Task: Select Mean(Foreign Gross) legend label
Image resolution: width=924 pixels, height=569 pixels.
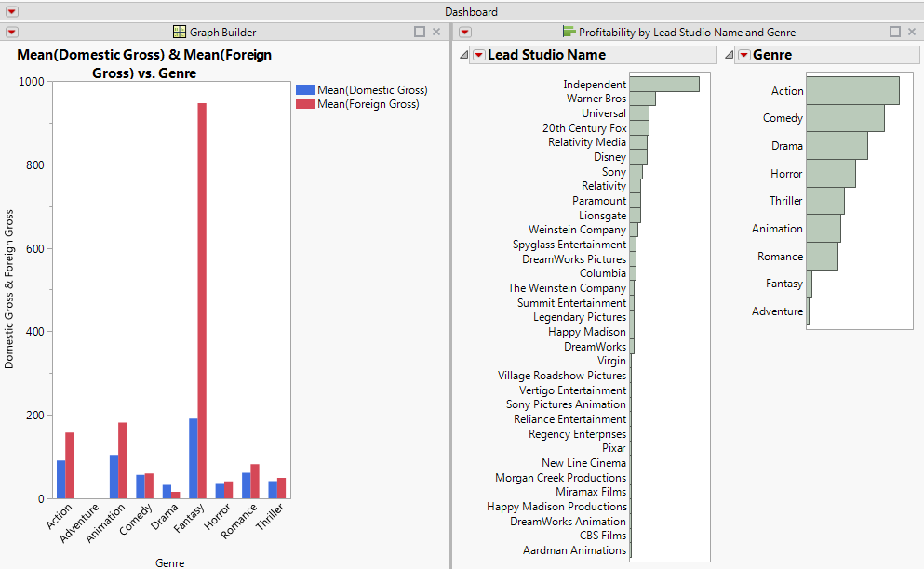Action: [x=368, y=104]
